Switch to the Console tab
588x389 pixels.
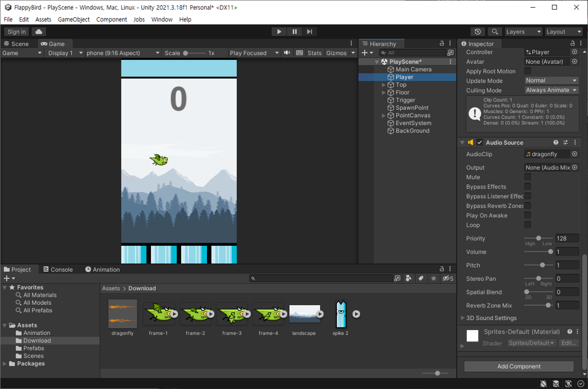click(x=58, y=270)
